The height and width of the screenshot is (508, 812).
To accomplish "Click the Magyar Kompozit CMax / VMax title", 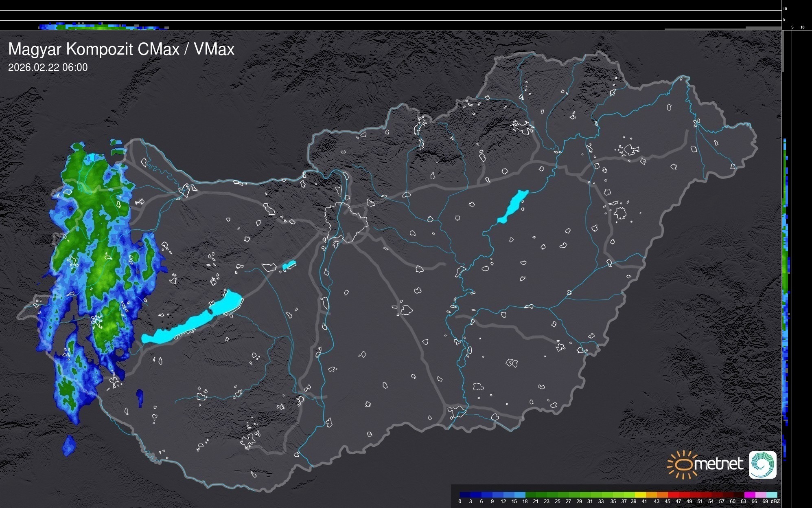I will [121, 49].
